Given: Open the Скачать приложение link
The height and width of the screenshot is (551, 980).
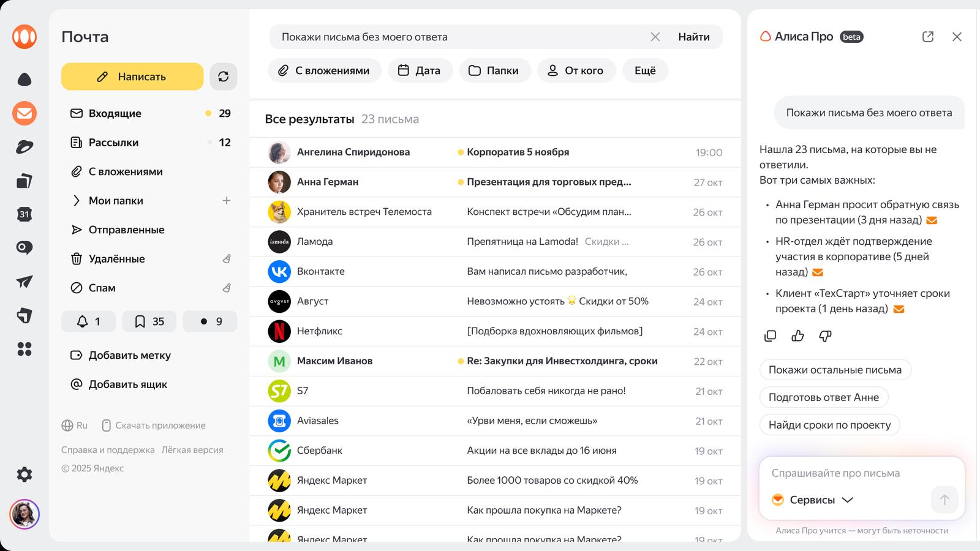Looking at the screenshot, I should click(154, 425).
